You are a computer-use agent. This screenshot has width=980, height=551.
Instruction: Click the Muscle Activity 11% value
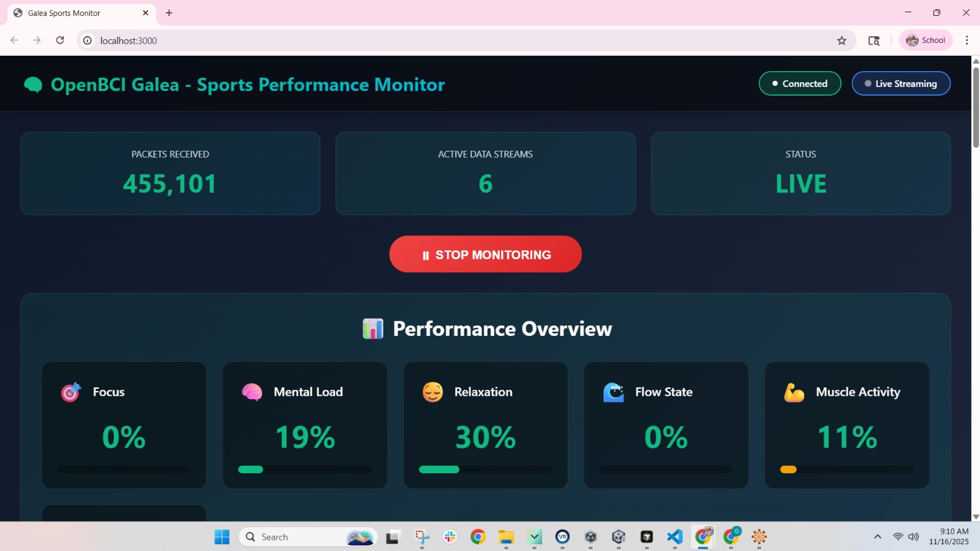[847, 437]
